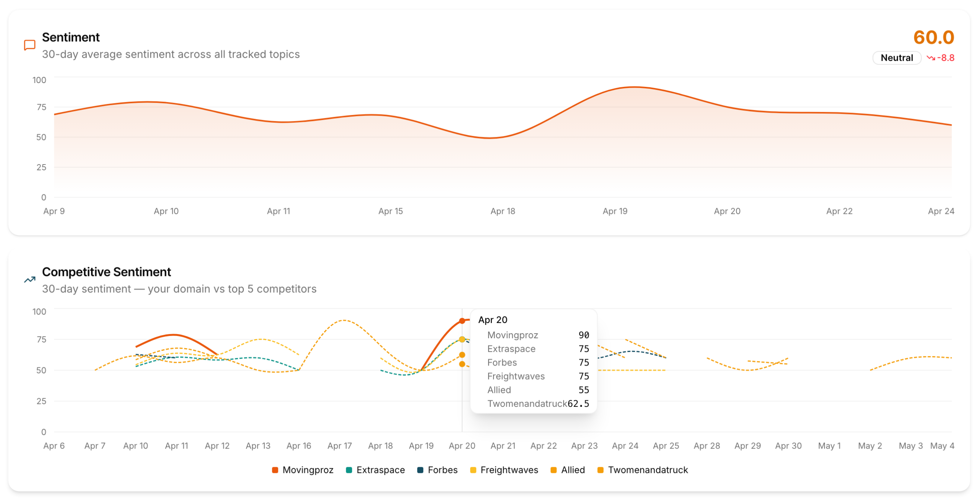The height and width of the screenshot is (499, 980).
Task: Click May 4 label on Competitive chart axis
Action: coord(942,446)
